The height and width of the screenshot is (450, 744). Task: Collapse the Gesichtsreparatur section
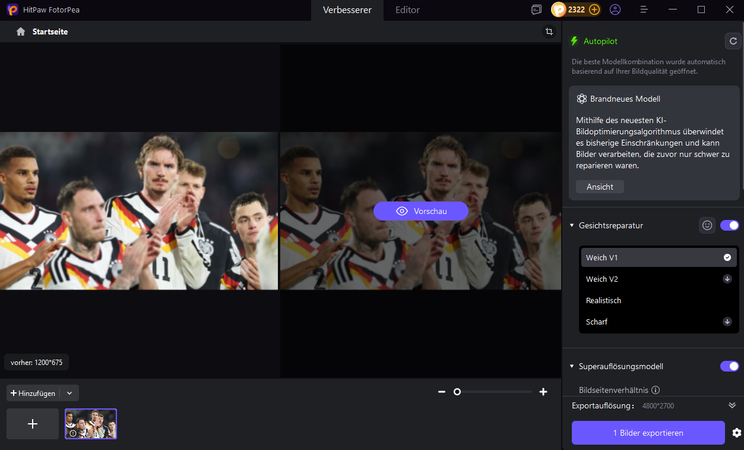coord(572,226)
